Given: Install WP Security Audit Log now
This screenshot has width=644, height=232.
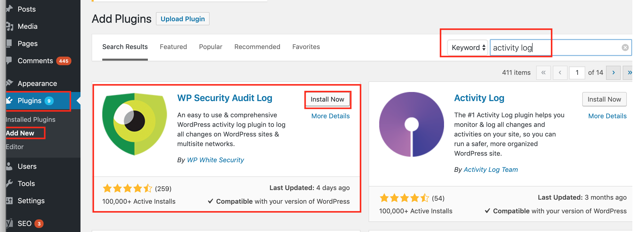Looking at the screenshot, I should [x=327, y=99].
